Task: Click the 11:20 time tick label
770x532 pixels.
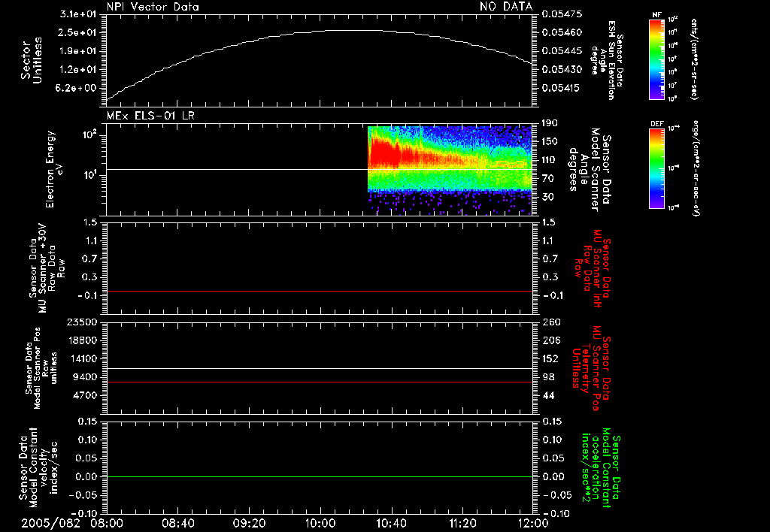Action: [x=462, y=523]
